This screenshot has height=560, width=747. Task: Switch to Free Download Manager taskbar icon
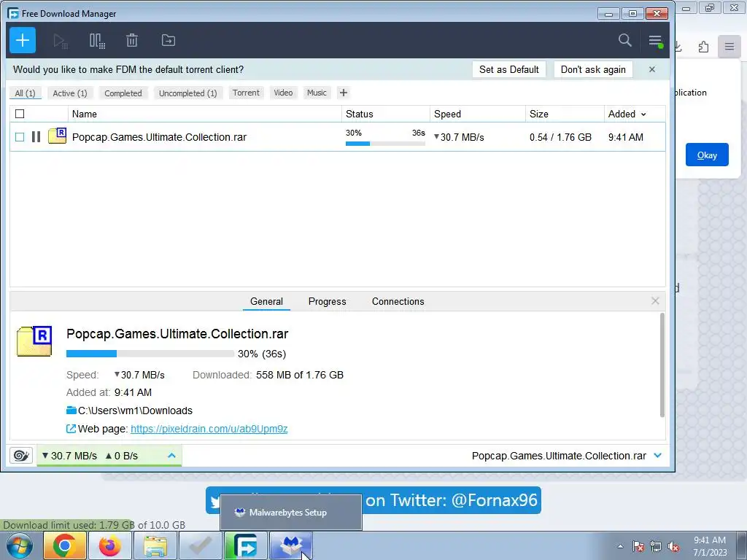click(x=246, y=545)
